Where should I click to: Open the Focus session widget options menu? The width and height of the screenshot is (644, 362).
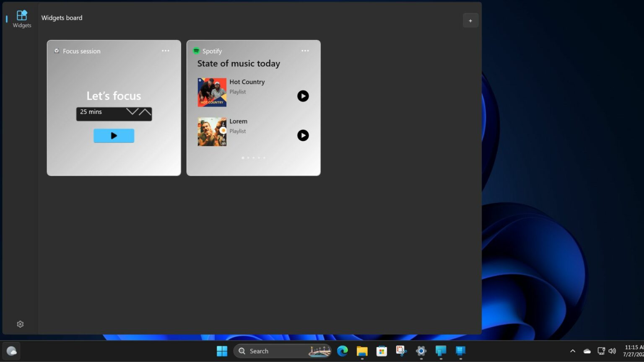165,51
